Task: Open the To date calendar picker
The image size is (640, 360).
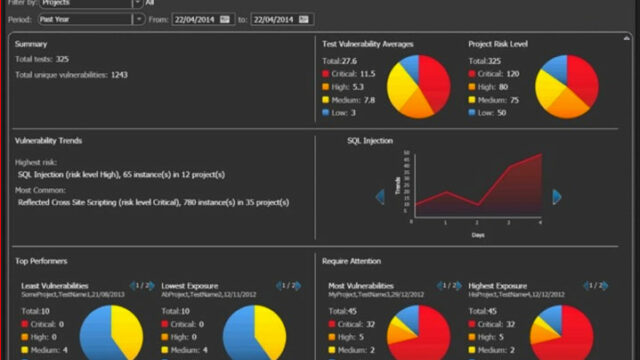Action: (304, 19)
